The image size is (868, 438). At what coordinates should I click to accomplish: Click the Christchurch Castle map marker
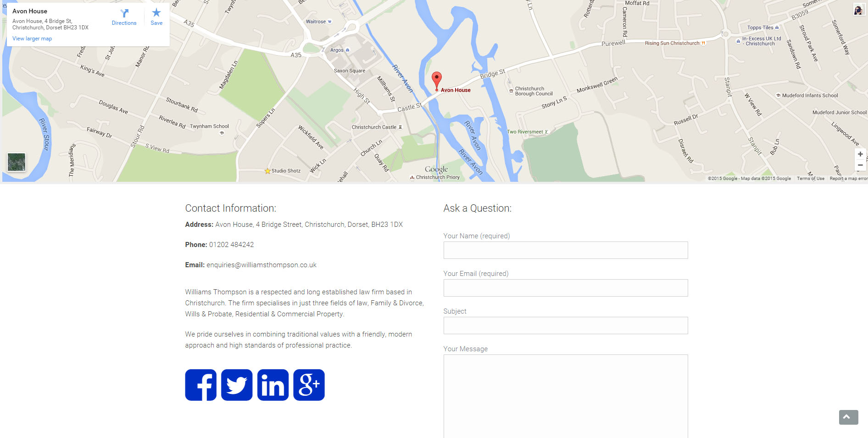[x=400, y=127]
